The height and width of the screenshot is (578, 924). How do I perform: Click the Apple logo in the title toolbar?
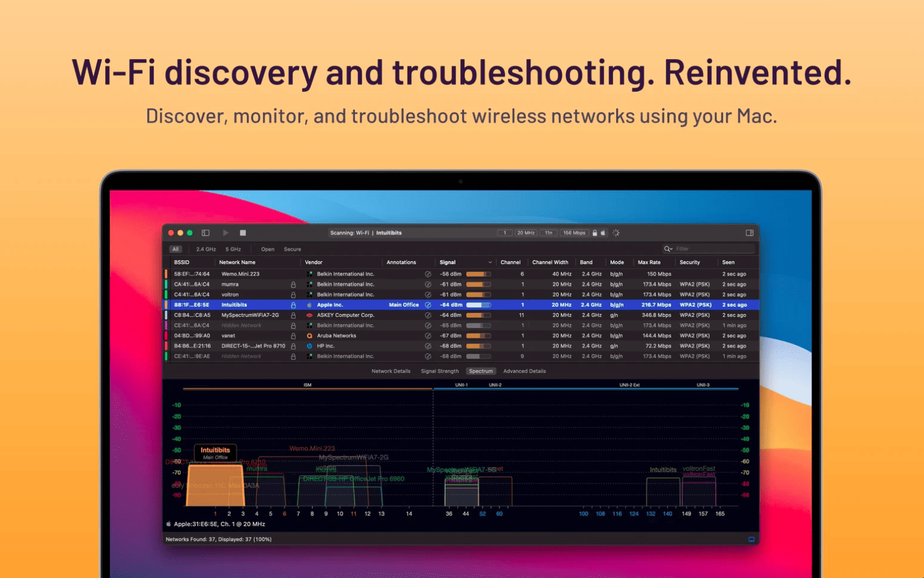(x=603, y=233)
